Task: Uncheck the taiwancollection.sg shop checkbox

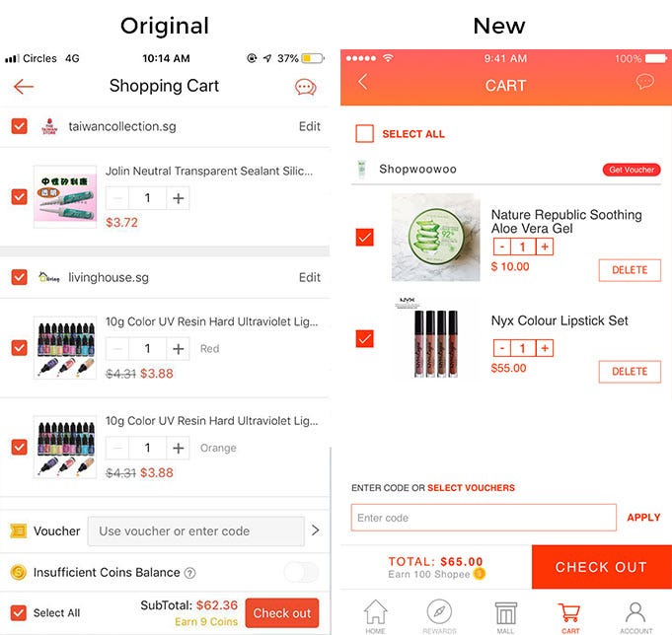Action: coord(20,126)
